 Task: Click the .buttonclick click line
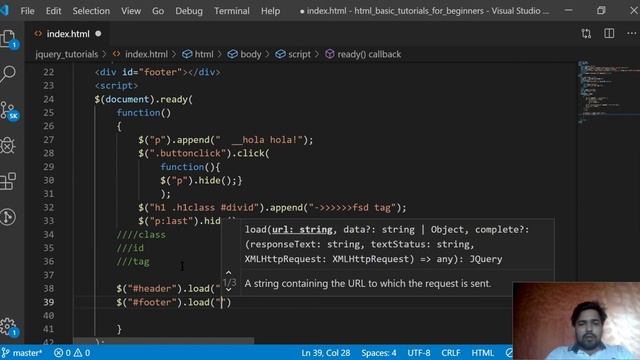(x=204, y=153)
